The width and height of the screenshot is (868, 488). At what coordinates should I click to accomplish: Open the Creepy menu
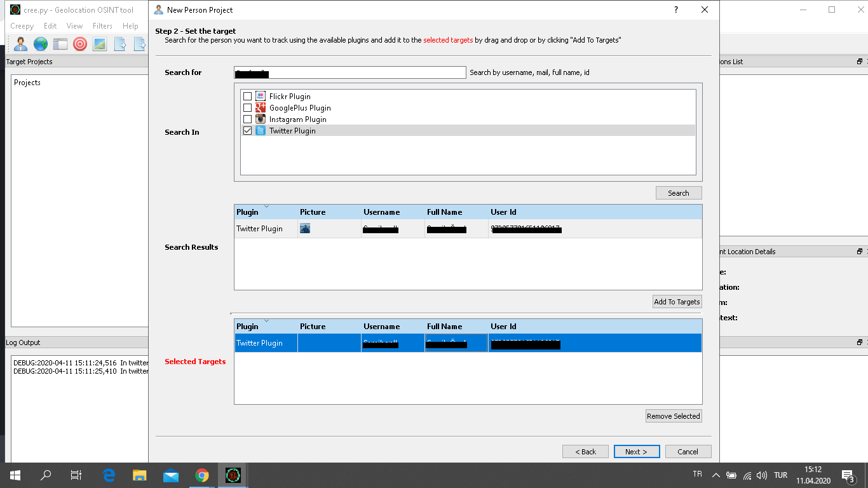click(22, 26)
